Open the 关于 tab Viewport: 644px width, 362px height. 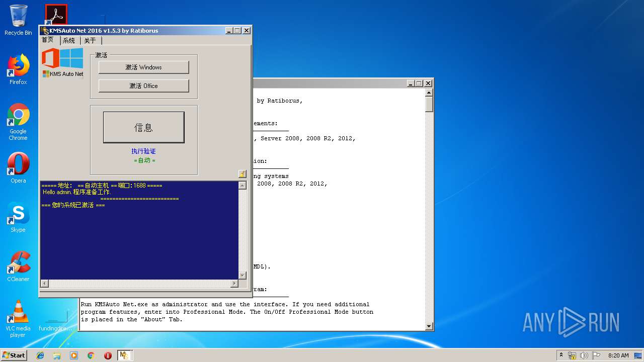point(91,41)
